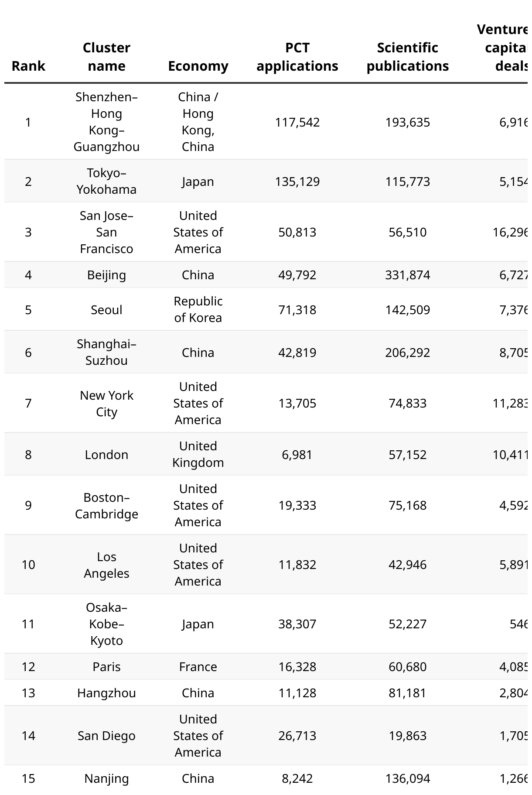532x795 pixels.
Task: Click the New York City cell
Action: [106, 403]
